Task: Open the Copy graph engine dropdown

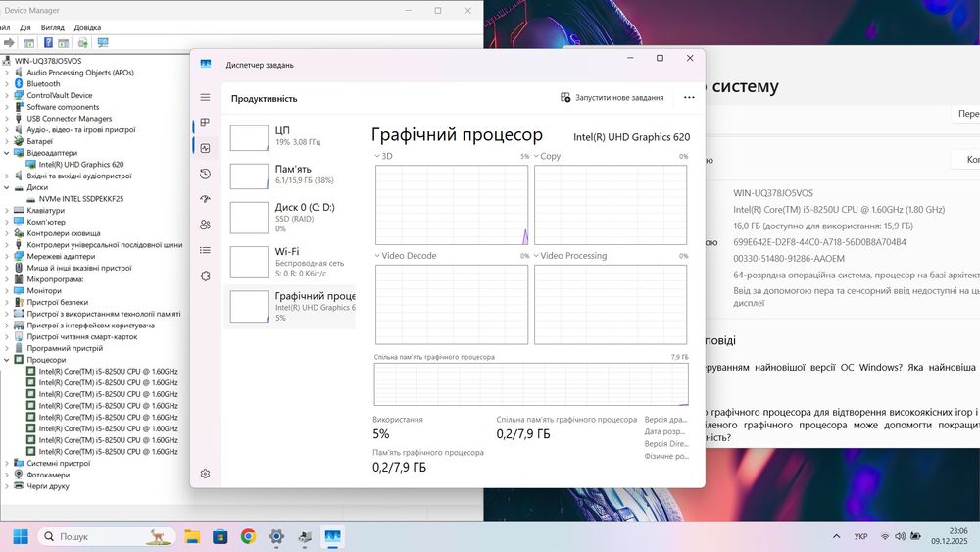Action: coord(536,156)
